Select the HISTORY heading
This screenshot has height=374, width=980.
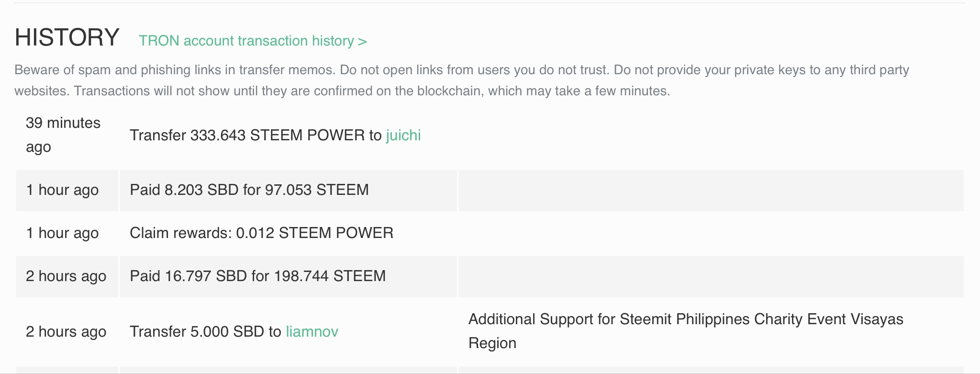point(67,37)
